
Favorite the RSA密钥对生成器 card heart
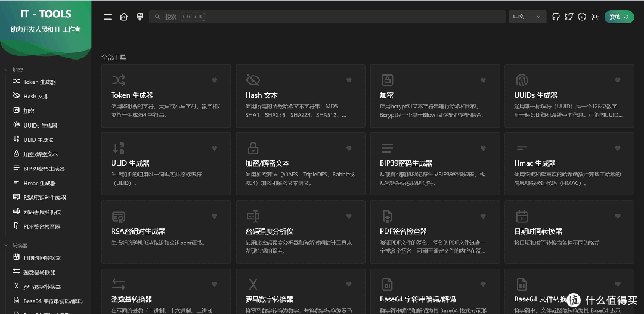[215, 216]
